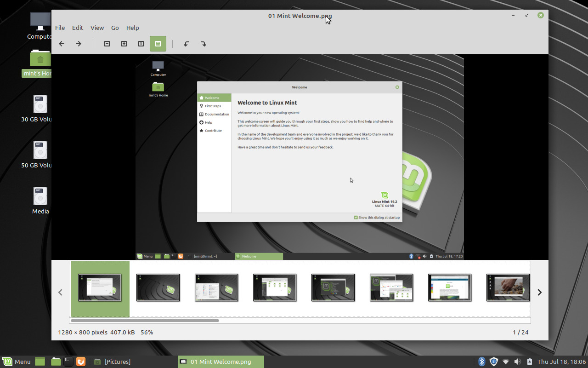Launch Firefox from the taskbar

(81, 362)
